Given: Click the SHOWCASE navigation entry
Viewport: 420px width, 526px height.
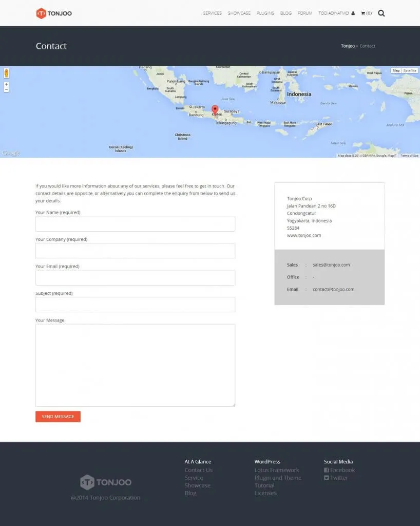Looking at the screenshot, I should 239,13.
